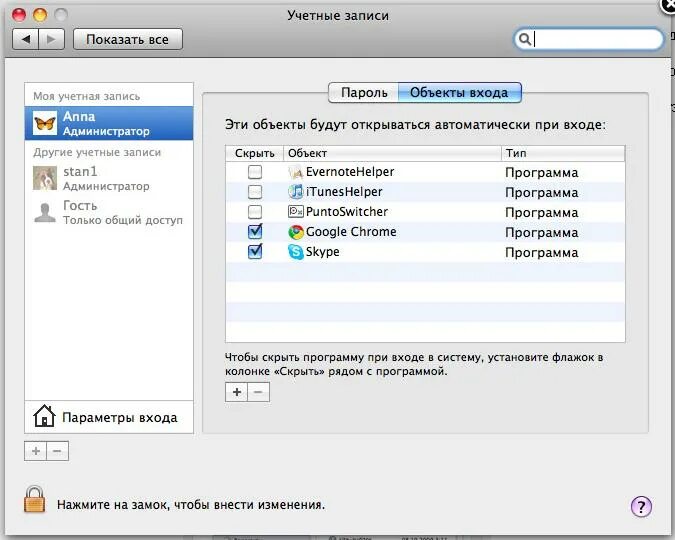Image resolution: width=675 pixels, height=540 pixels.
Task: Click the Google Chrome icon in list
Action: click(x=296, y=232)
